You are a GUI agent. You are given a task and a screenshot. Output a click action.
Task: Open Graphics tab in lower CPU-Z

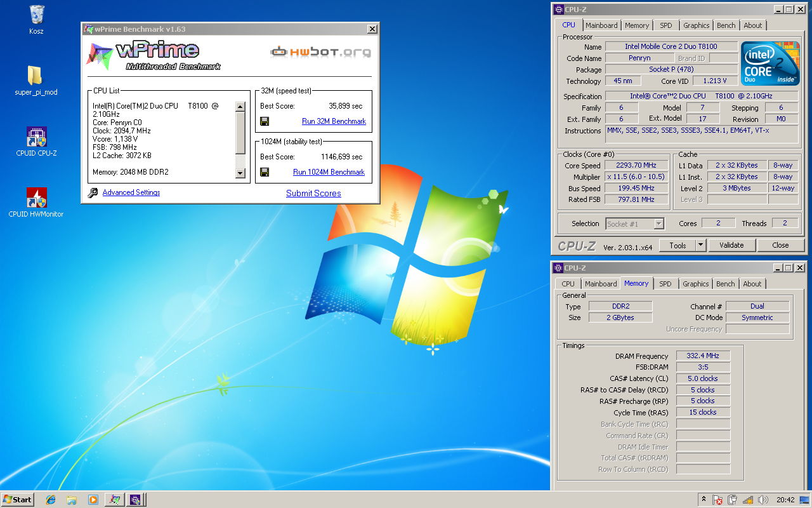point(695,284)
